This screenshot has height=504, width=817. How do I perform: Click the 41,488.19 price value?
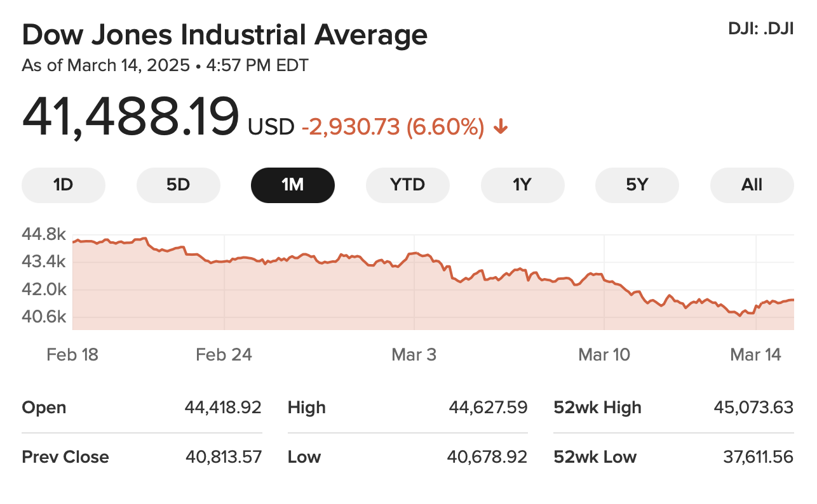point(131,117)
